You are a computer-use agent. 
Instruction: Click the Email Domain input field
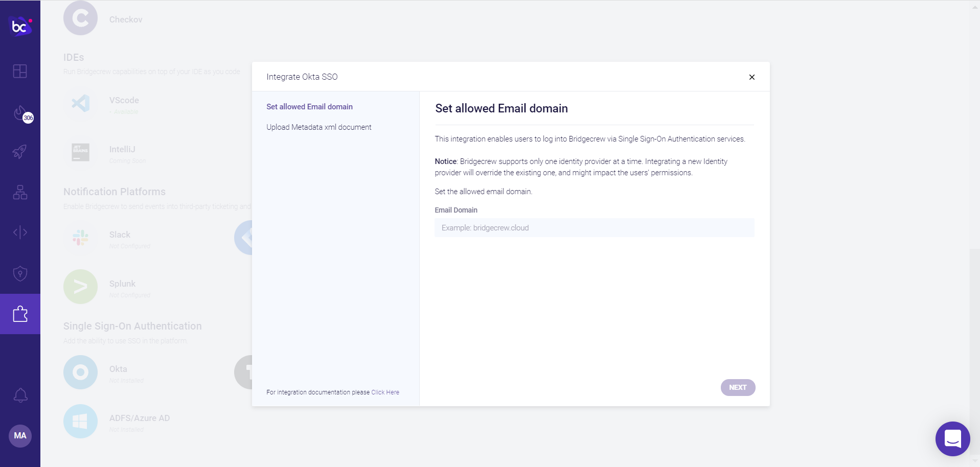[x=594, y=228]
